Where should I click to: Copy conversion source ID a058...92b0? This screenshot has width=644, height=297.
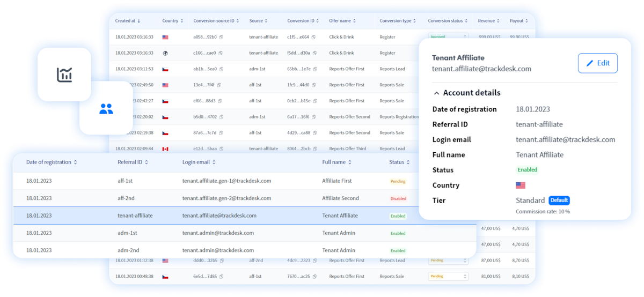221,38
